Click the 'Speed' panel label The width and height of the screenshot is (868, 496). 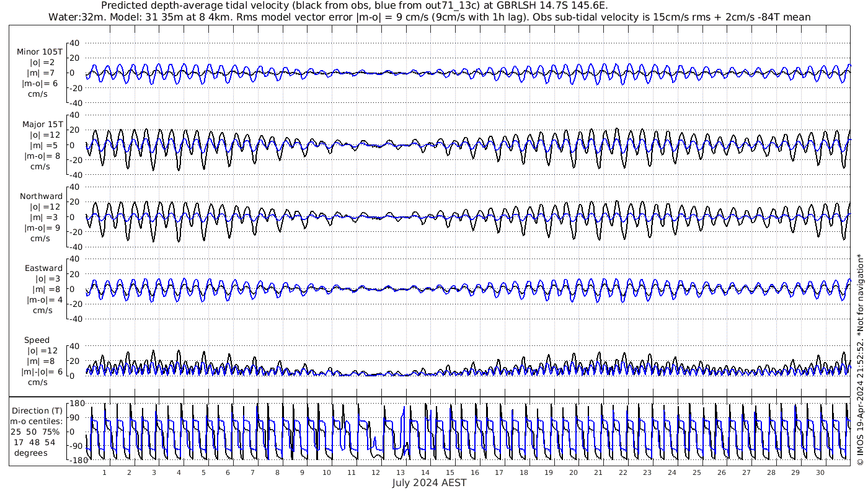click(x=37, y=340)
